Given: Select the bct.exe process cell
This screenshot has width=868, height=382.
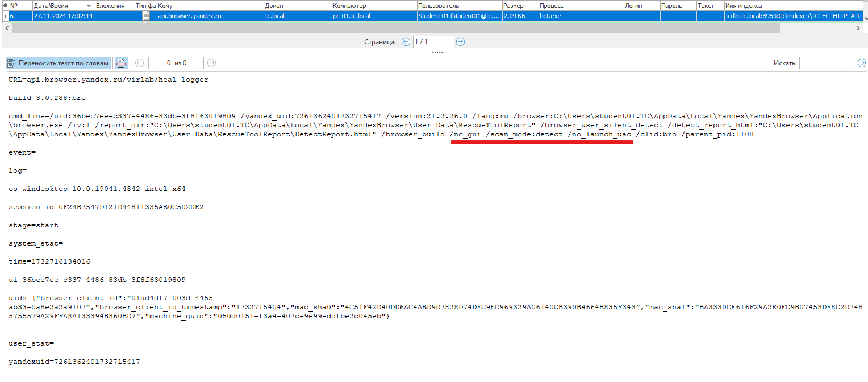Looking at the screenshot, I should click(x=581, y=16).
